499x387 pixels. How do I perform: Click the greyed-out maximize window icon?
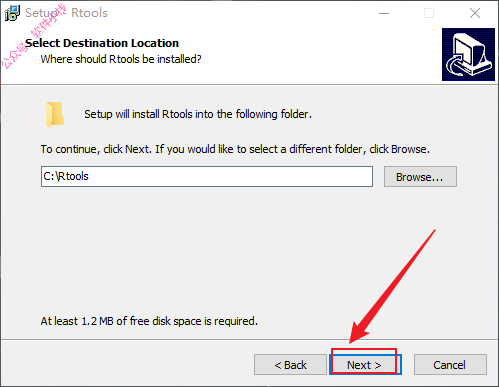[429, 13]
